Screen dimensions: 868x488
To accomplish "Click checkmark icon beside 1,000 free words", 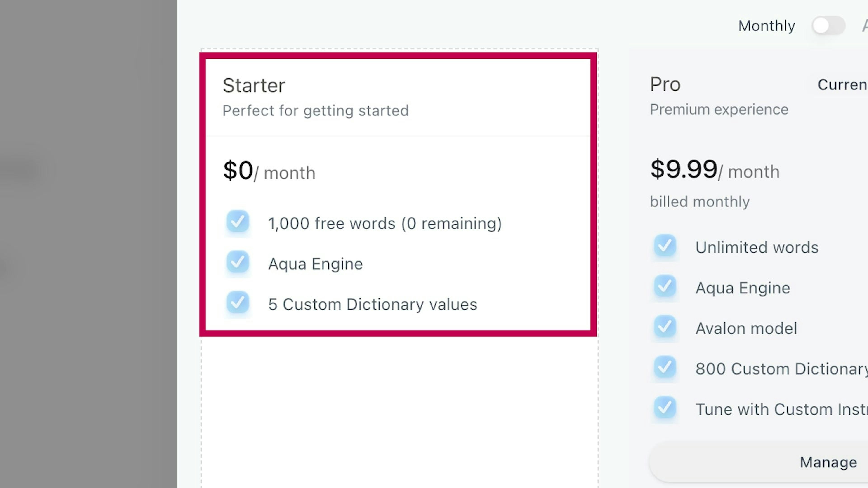I will pyautogui.click(x=238, y=222).
